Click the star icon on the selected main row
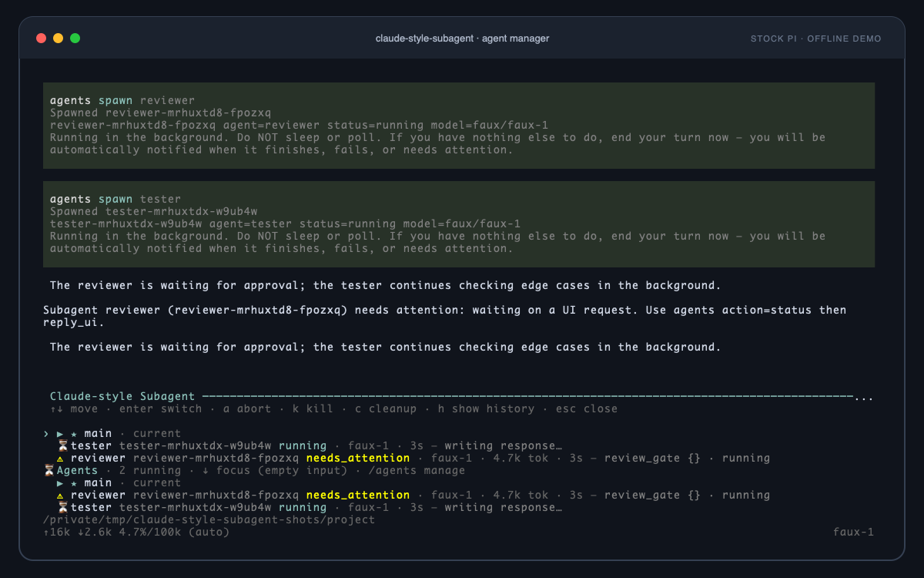The image size is (924, 578). (74, 434)
